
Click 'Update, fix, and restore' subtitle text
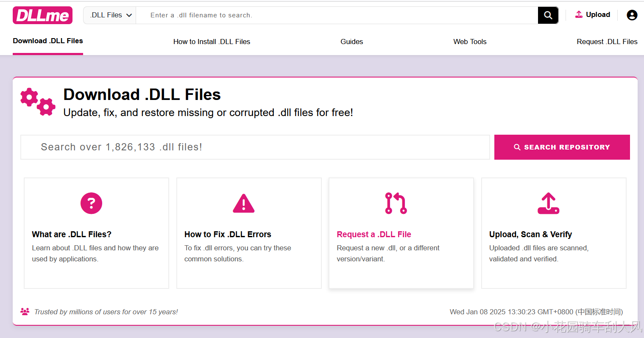click(x=208, y=113)
